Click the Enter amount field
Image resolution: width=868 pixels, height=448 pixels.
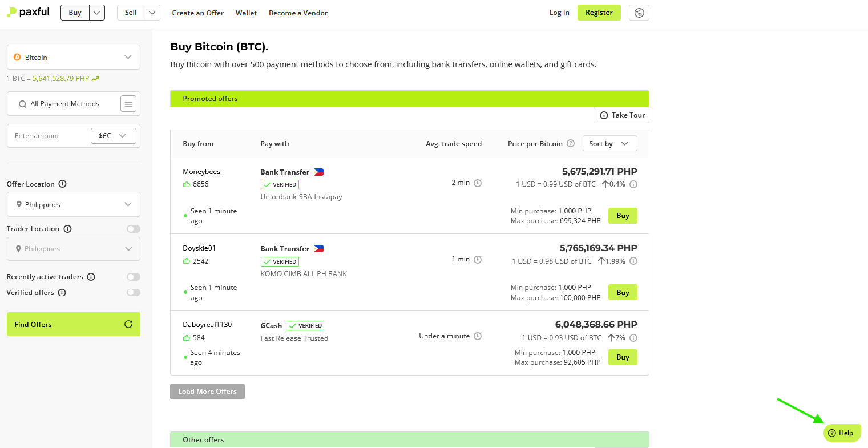49,136
